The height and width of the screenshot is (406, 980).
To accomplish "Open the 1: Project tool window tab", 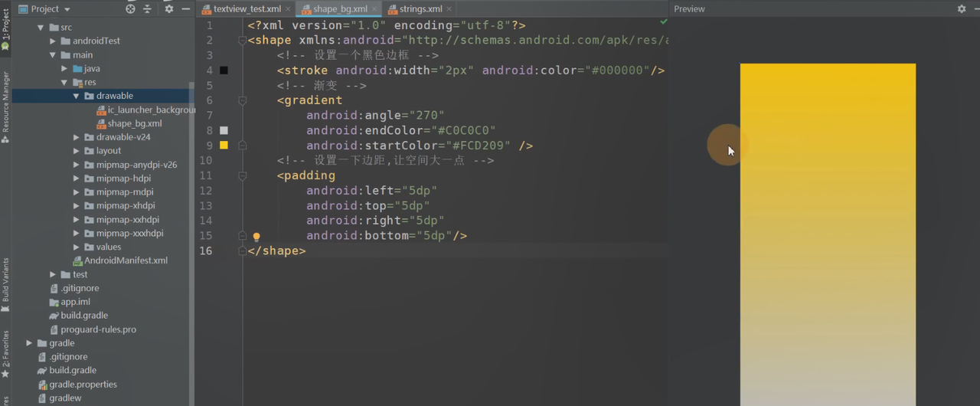I will tap(5, 31).
